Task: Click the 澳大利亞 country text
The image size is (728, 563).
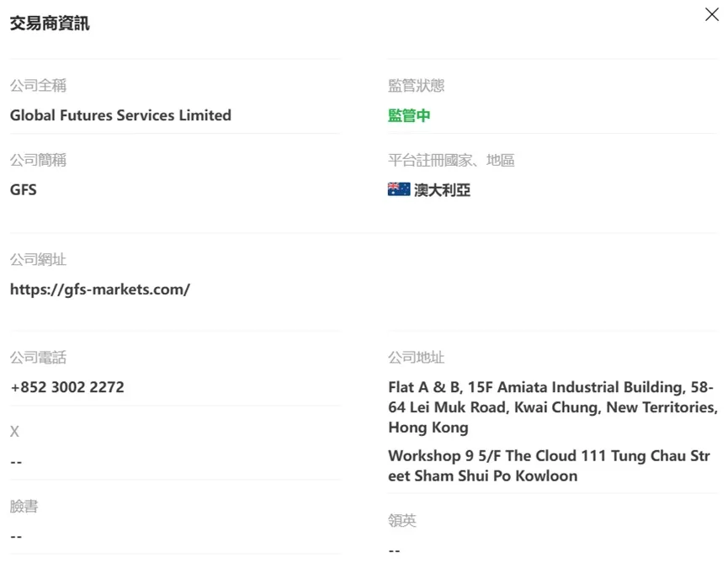Action: pos(442,190)
